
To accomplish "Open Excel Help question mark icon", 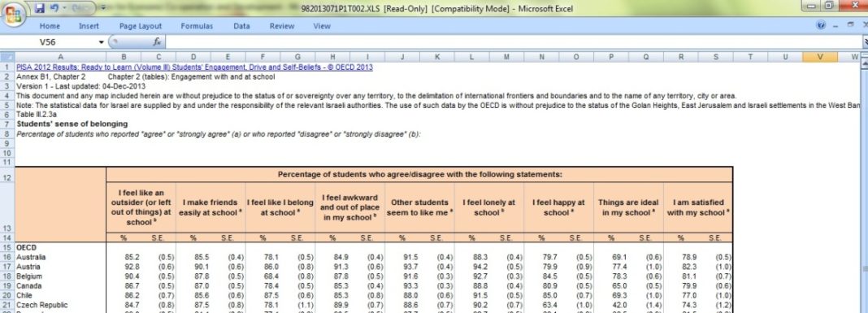I will [x=821, y=25].
